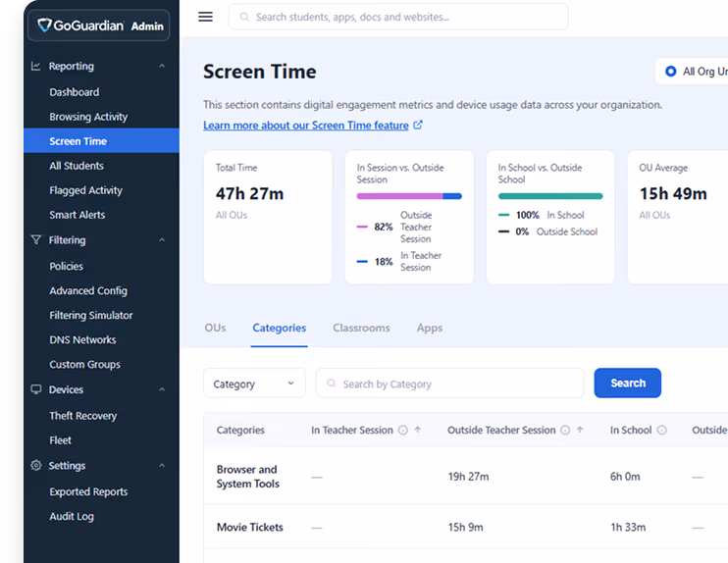The width and height of the screenshot is (728, 563).
Task: Switch to the OUs tab
Action: point(216,328)
